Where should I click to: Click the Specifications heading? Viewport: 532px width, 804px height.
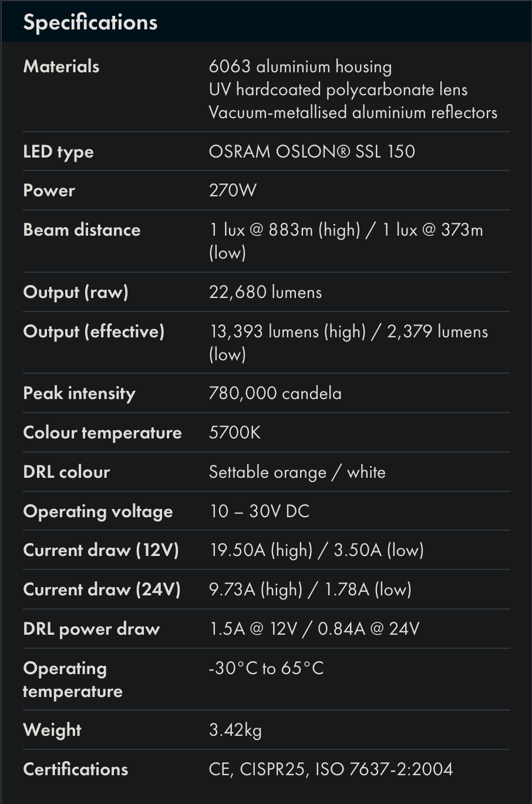tap(90, 22)
